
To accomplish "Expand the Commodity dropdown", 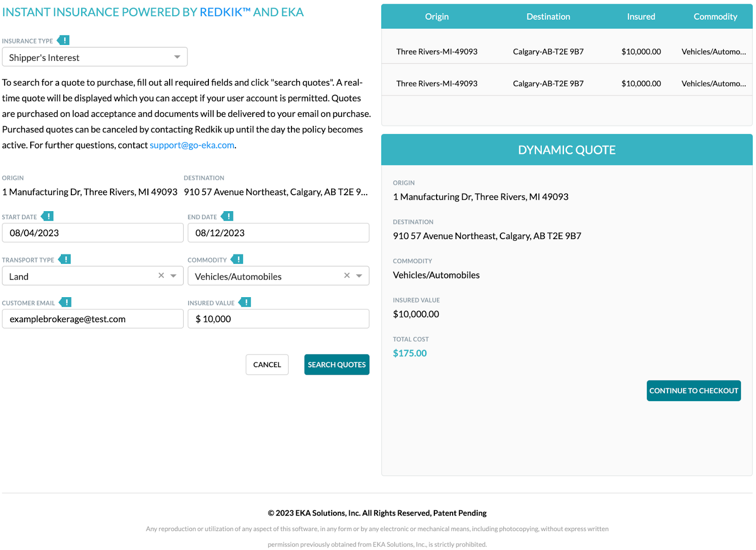I will click(x=359, y=275).
